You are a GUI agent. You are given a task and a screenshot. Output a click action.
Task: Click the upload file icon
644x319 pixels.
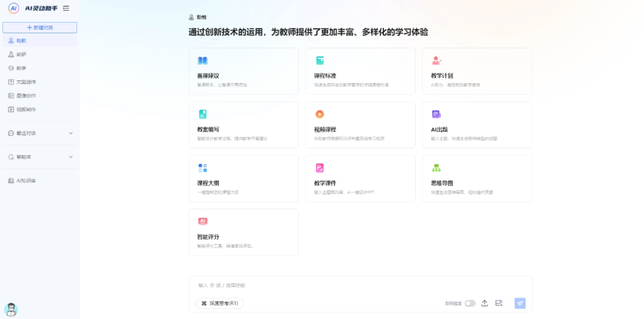[x=484, y=303]
